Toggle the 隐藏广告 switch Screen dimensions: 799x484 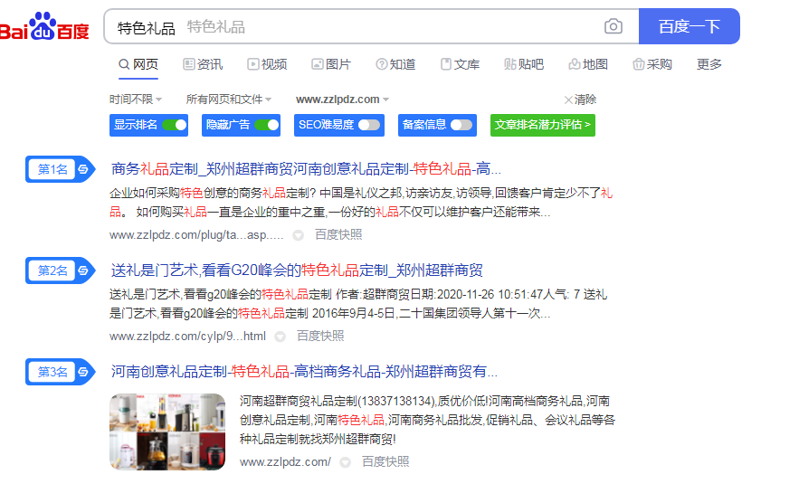point(267,125)
